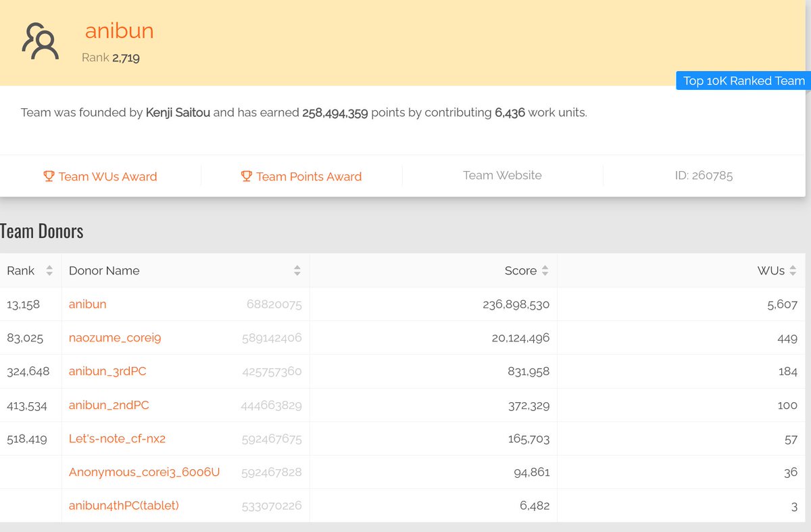Click the '3' WUs cell for anibun4thPC(tablet)
This screenshot has height=532, width=811.
[x=794, y=506]
